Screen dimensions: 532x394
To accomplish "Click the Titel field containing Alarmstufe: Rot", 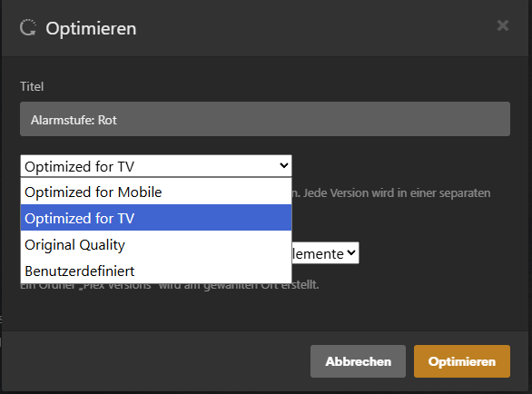I will pos(265,119).
